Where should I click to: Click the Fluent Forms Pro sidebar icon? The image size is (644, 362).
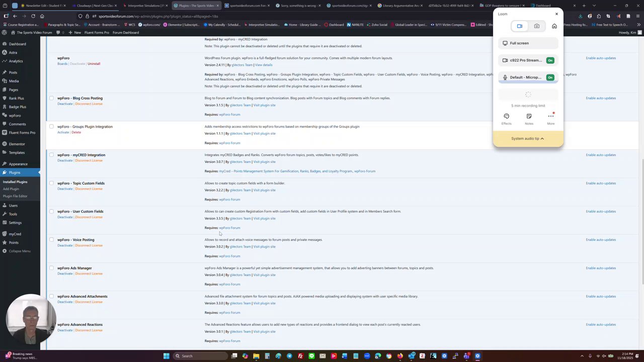pos(5,133)
